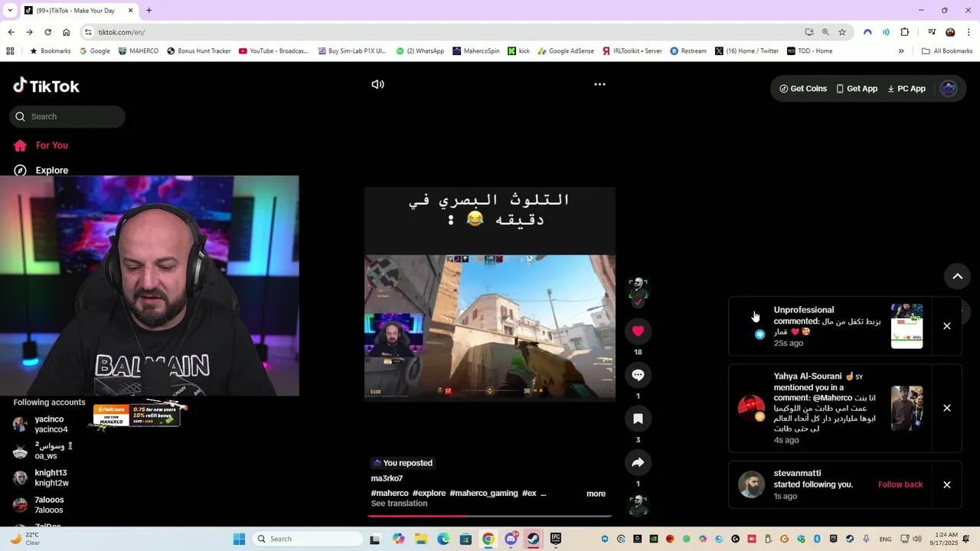980x551 pixels.
Task: Click the address bar URL
Action: tap(122, 32)
